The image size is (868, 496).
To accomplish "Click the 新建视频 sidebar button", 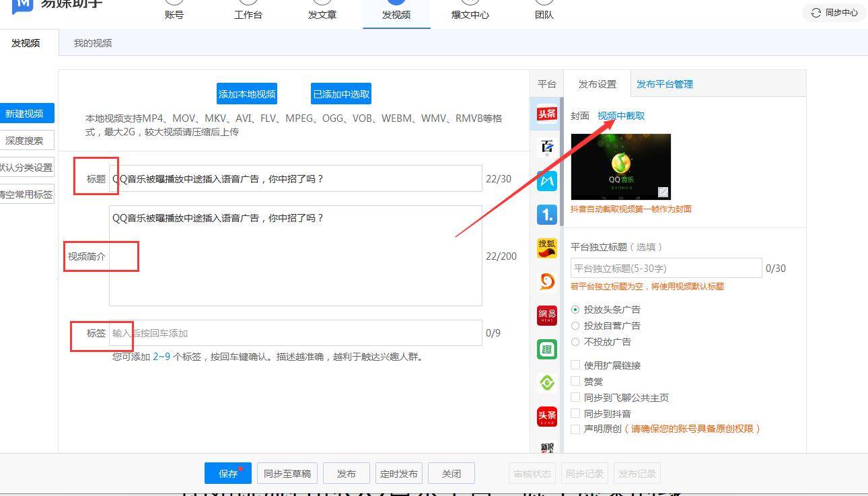I will 26,114.
